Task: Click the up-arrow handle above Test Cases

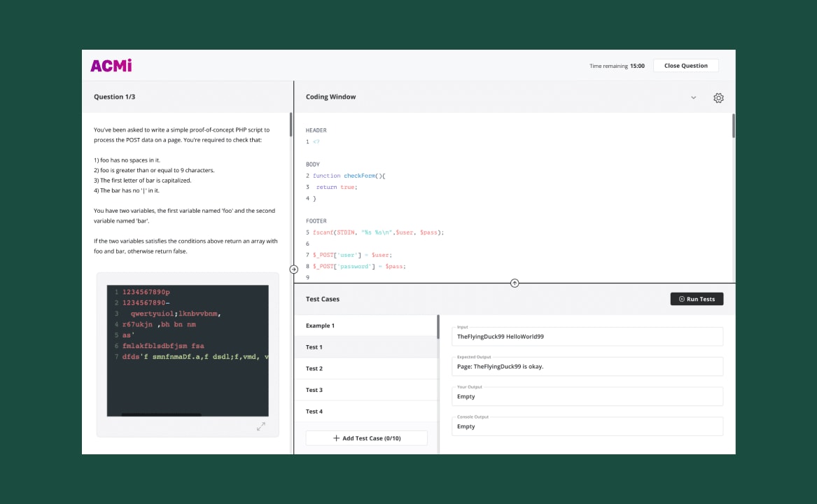Action: [515, 283]
